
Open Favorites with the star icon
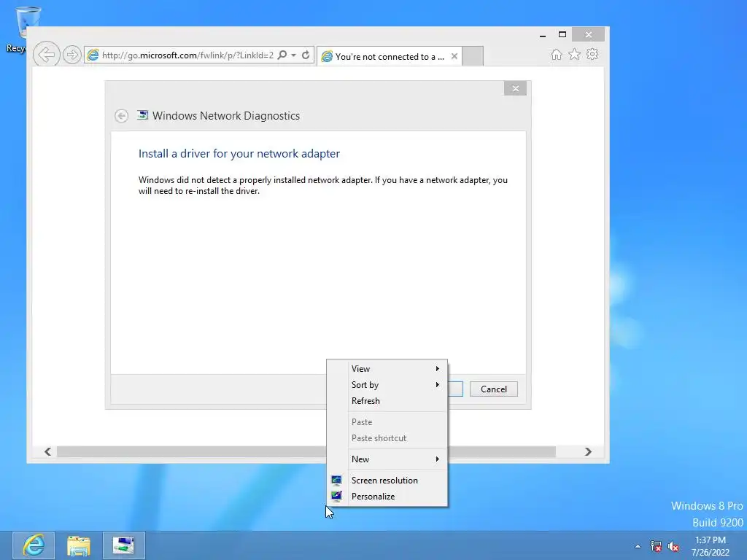coord(575,54)
